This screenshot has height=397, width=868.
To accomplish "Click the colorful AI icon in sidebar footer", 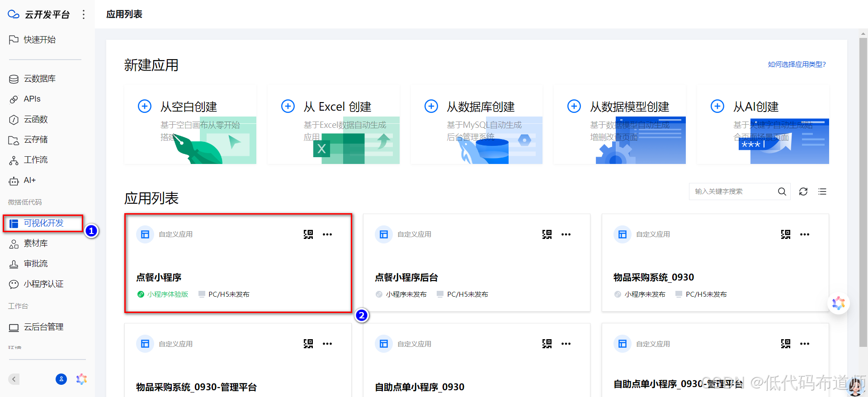I will pos(81,379).
